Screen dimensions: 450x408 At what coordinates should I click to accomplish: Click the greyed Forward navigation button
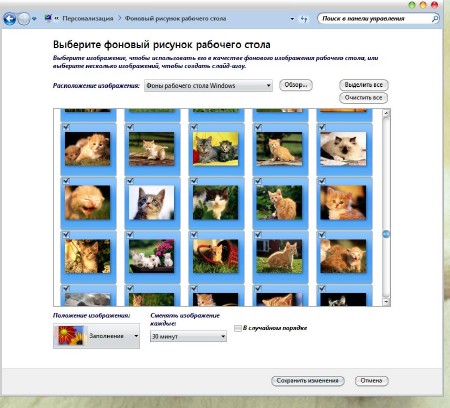(24, 19)
